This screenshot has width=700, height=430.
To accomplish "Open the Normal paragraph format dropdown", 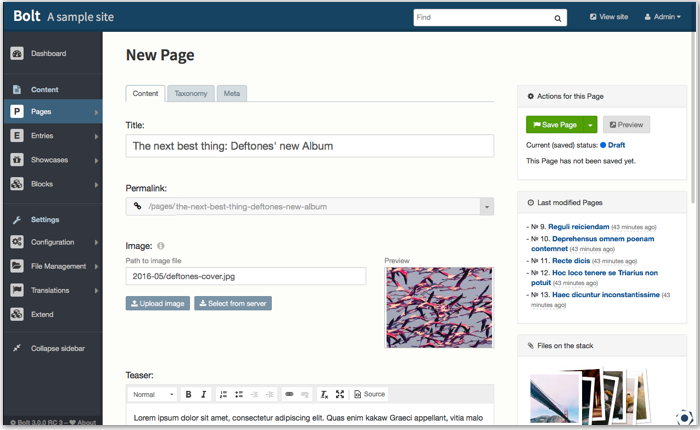I will (153, 394).
